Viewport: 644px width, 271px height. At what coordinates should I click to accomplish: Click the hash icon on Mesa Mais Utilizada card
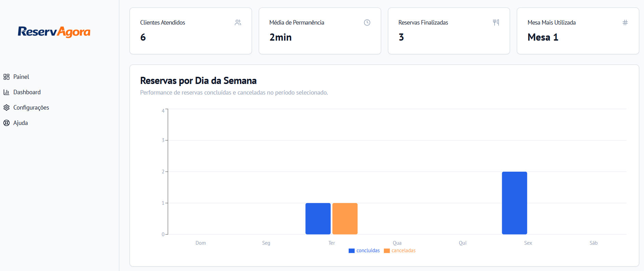[x=625, y=22]
